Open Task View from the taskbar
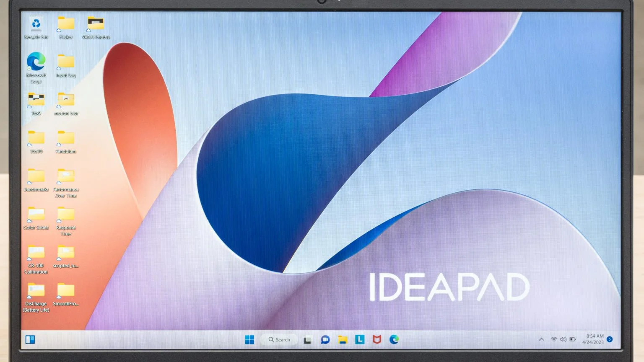 coord(307,340)
